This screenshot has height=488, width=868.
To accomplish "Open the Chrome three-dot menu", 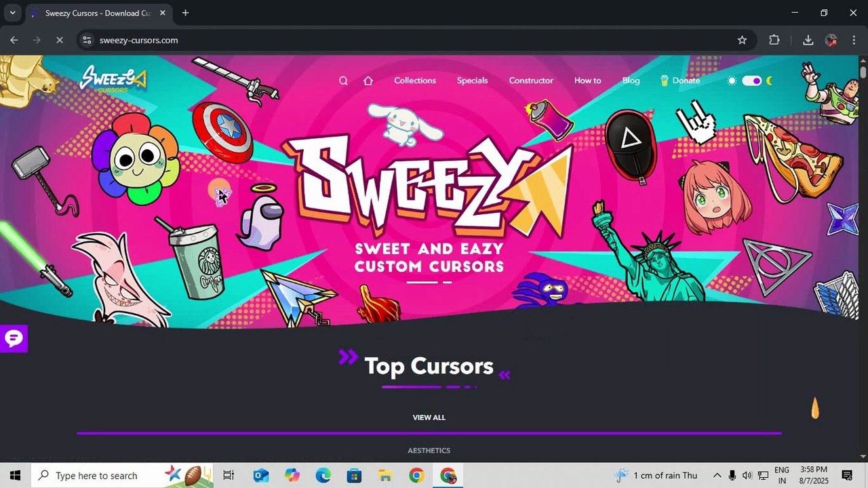I will [854, 40].
